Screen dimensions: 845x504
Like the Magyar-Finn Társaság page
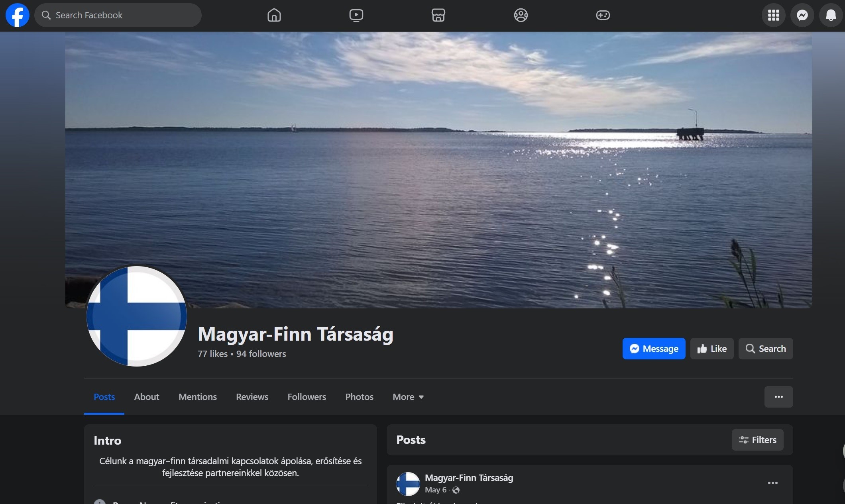712,349
